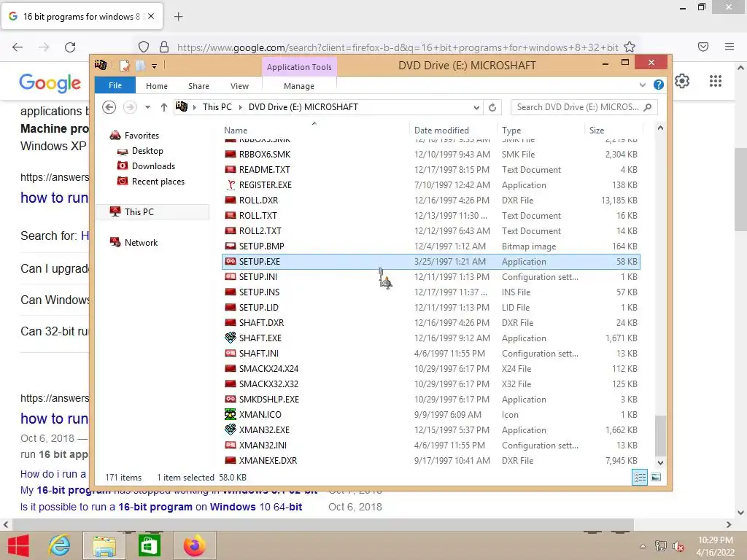
Task: Switch to Firefox via taskbar icon
Action: pos(194,545)
